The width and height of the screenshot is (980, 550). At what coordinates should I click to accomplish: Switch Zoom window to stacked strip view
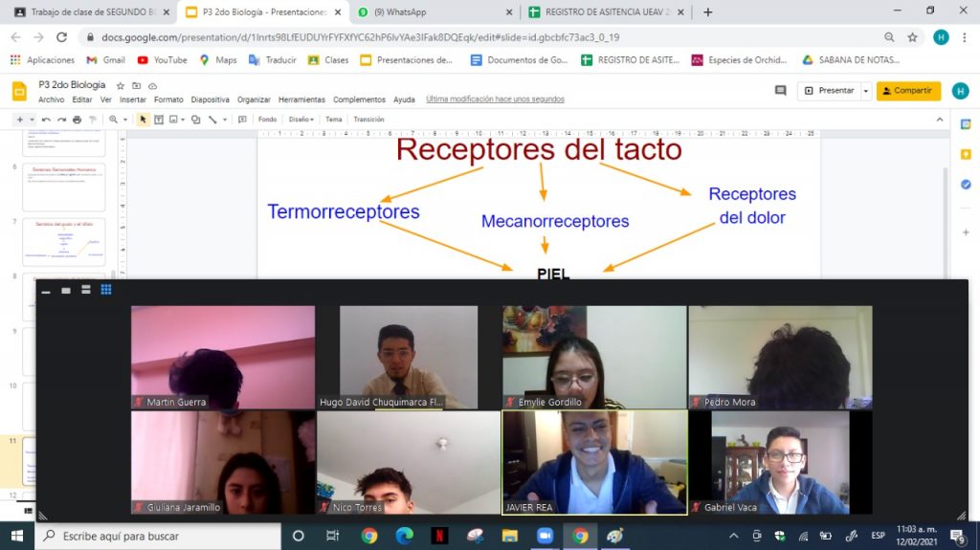coord(86,290)
